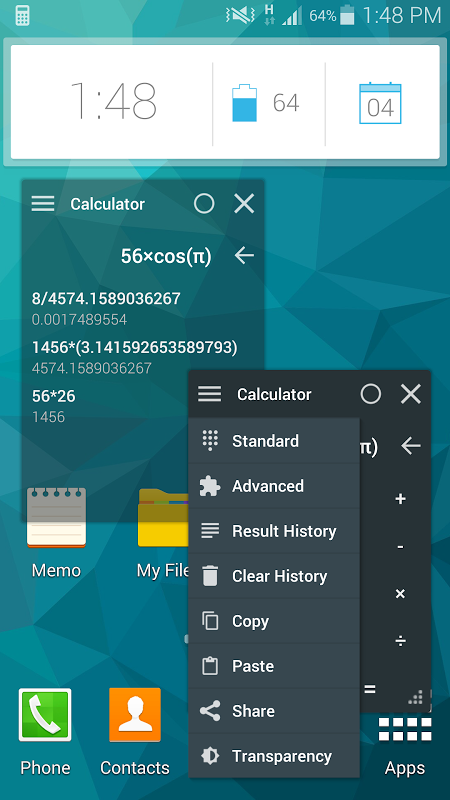Tap circle button in back Calculator window
This screenshot has height=800, width=450.
204,204
